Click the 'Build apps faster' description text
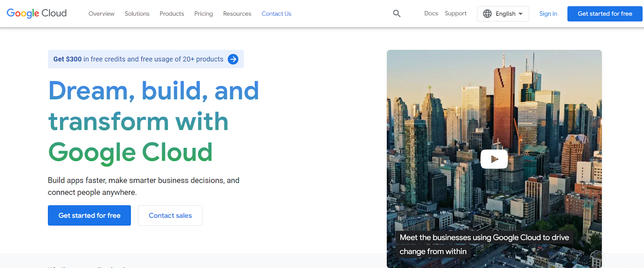The height and width of the screenshot is (268, 644). pos(144,186)
